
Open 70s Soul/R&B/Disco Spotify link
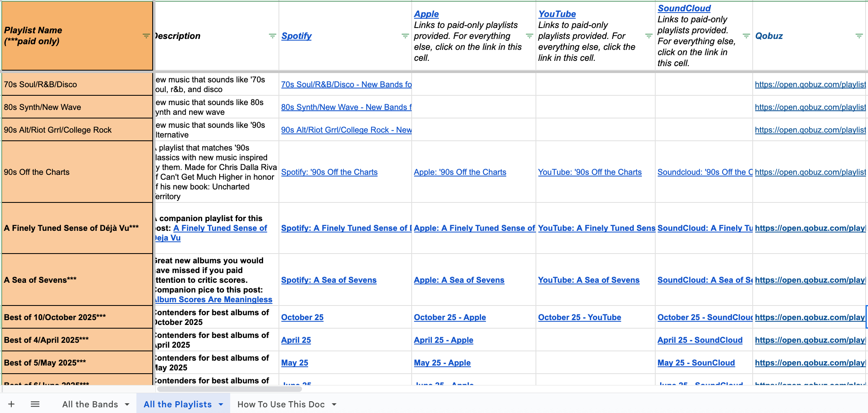coord(346,84)
